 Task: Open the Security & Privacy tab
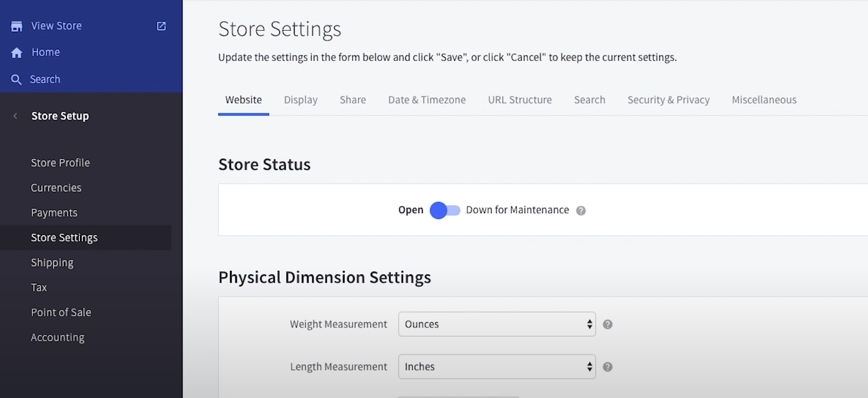[x=669, y=100]
